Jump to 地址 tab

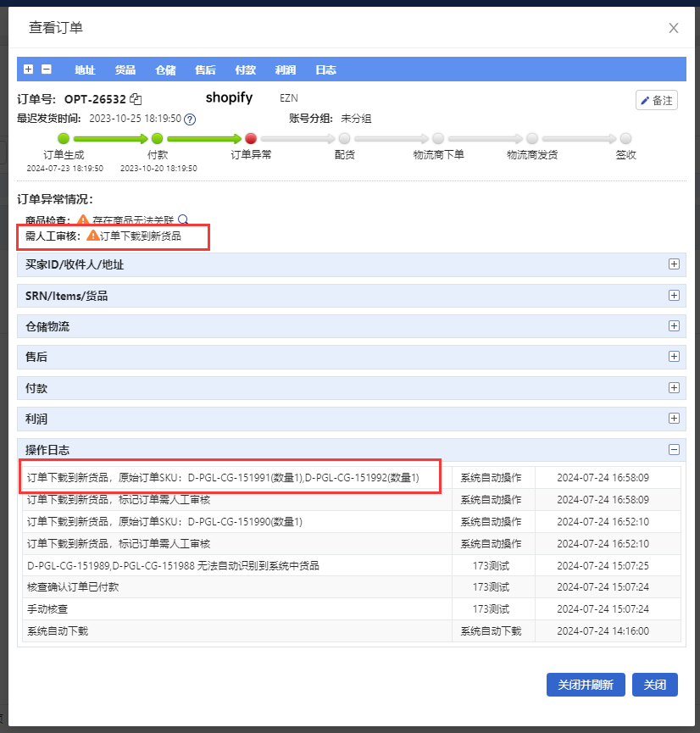pyautogui.click(x=85, y=70)
